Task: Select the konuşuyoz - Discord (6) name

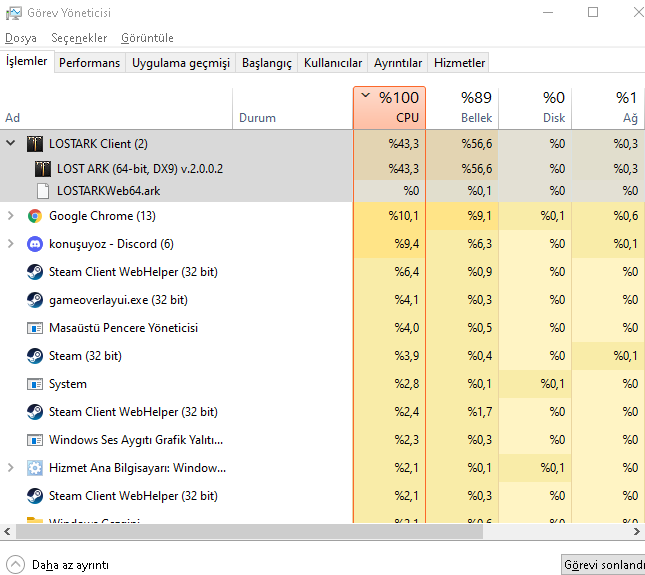Action: (x=111, y=244)
